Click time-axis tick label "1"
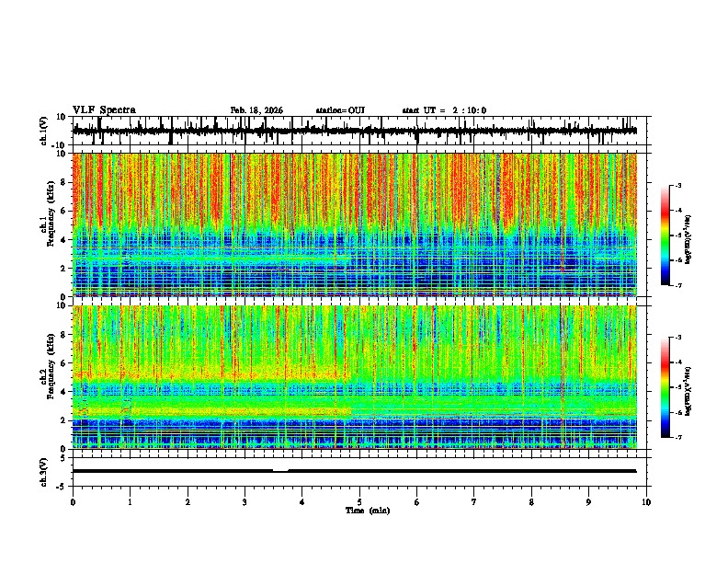Screen dimensions: 728x563 pos(130,502)
